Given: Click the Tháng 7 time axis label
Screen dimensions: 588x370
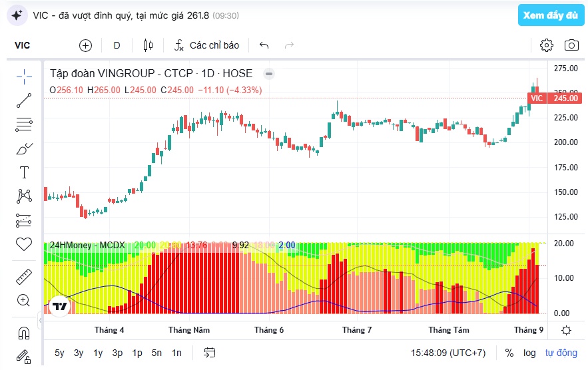Looking at the screenshot, I should (357, 330).
